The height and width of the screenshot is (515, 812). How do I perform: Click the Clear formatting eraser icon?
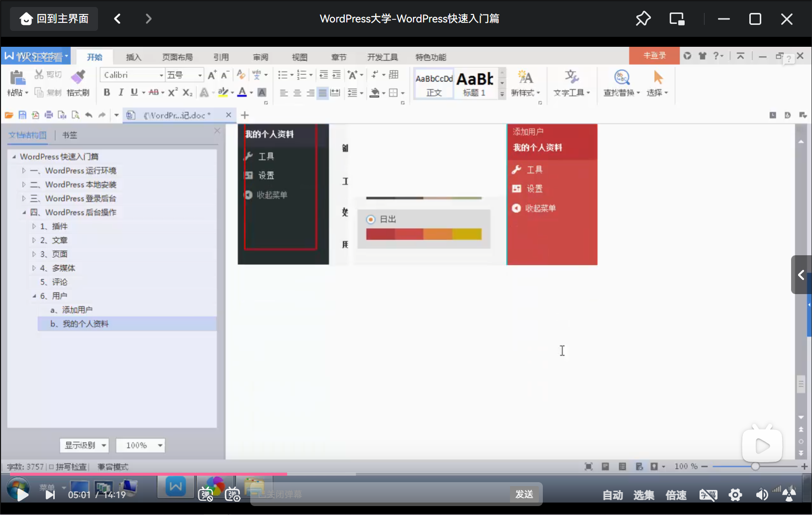tap(241, 75)
